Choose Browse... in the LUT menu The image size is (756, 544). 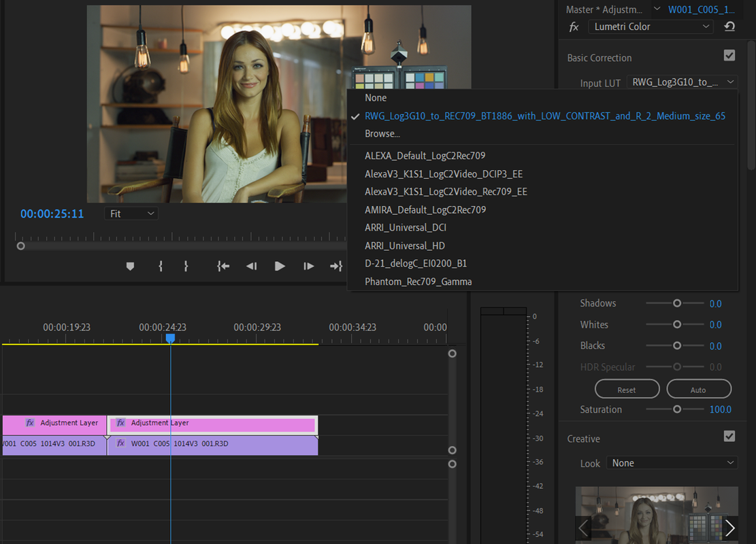coord(542,134)
